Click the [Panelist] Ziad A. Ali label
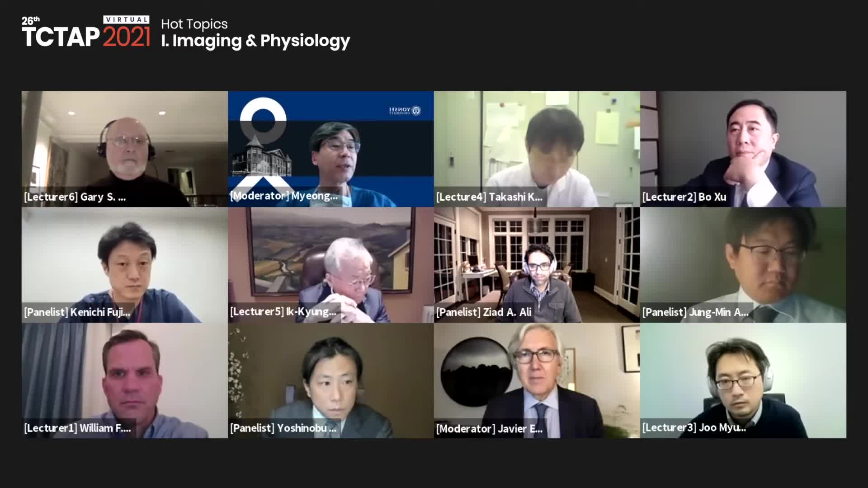Image resolution: width=868 pixels, height=488 pixels. (484, 312)
